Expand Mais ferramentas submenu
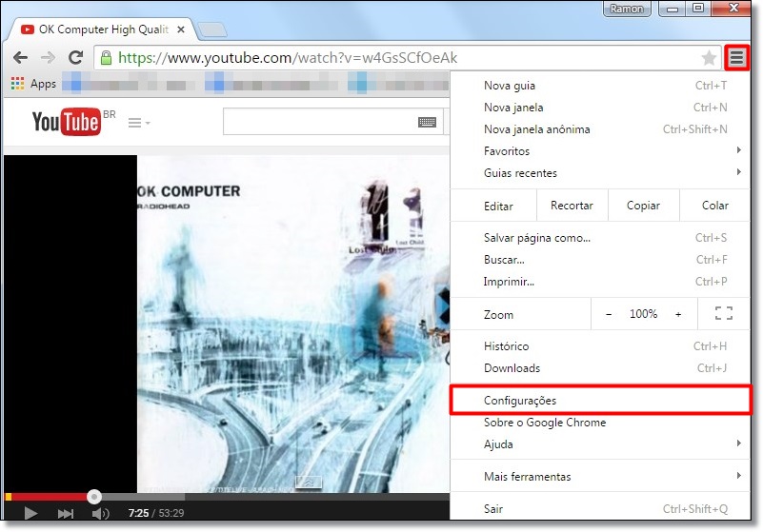Image resolution: width=763 pixels, height=532 pixels. pos(600,477)
